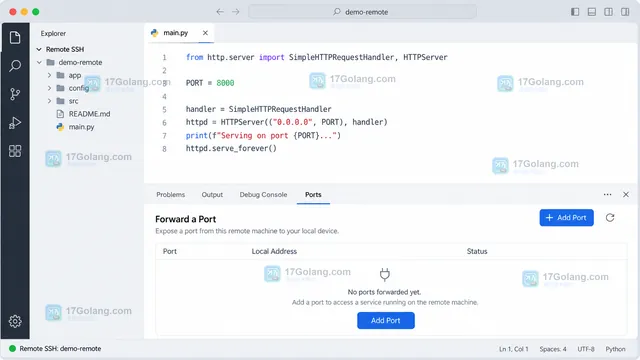
Task: Toggle the bottom panel layout icon
Action: tap(592, 12)
